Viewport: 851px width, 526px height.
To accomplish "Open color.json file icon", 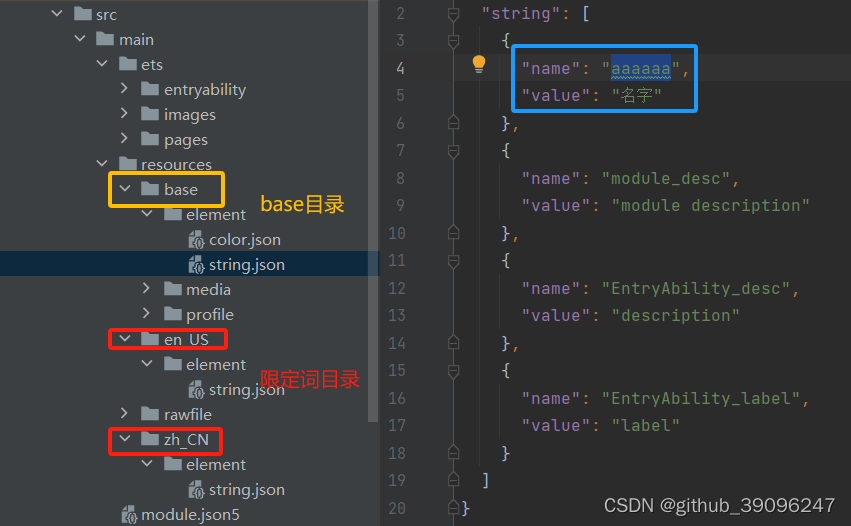I will pyautogui.click(x=196, y=239).
